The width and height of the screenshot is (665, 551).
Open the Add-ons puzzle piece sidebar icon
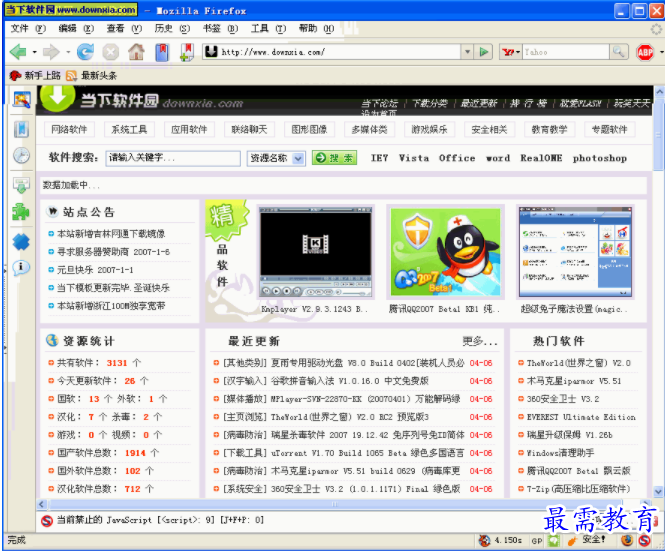click(21, 212)
